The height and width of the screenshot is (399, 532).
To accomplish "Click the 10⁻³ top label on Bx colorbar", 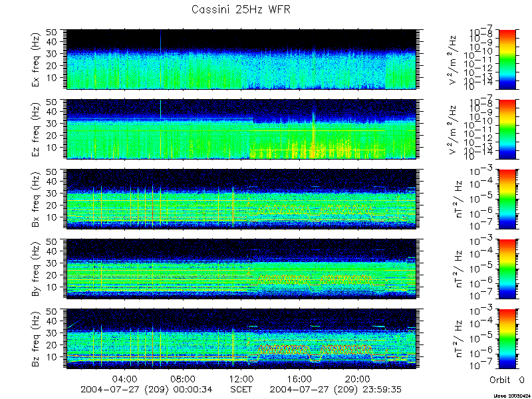I will (x=482, y=172).
